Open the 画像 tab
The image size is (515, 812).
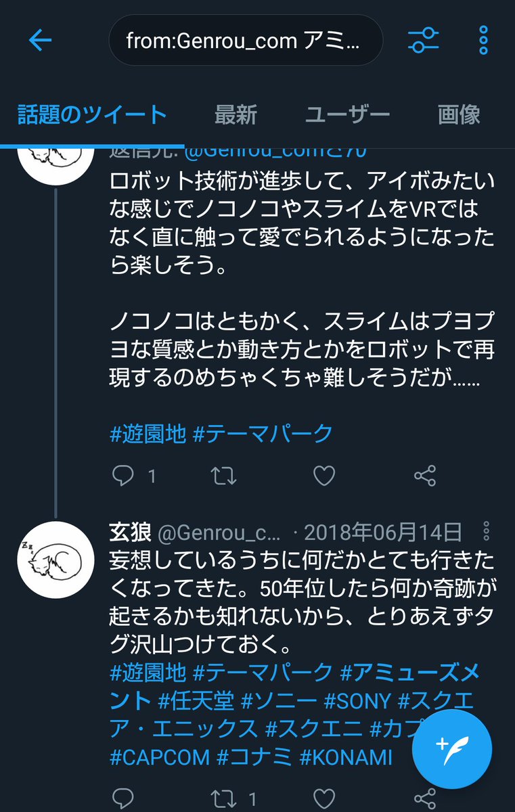click(x=459, y=114)
